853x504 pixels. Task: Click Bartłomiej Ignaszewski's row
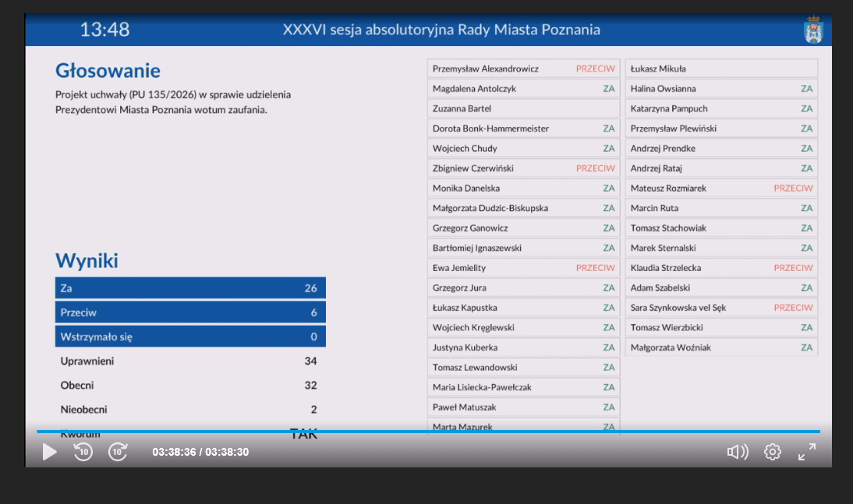(523, 248)
